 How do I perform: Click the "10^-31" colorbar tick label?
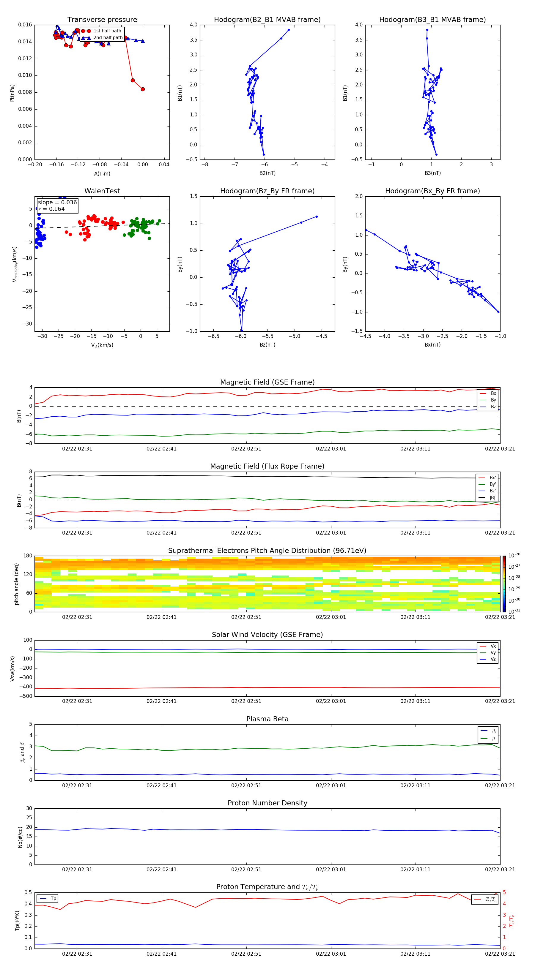[514, 611]
